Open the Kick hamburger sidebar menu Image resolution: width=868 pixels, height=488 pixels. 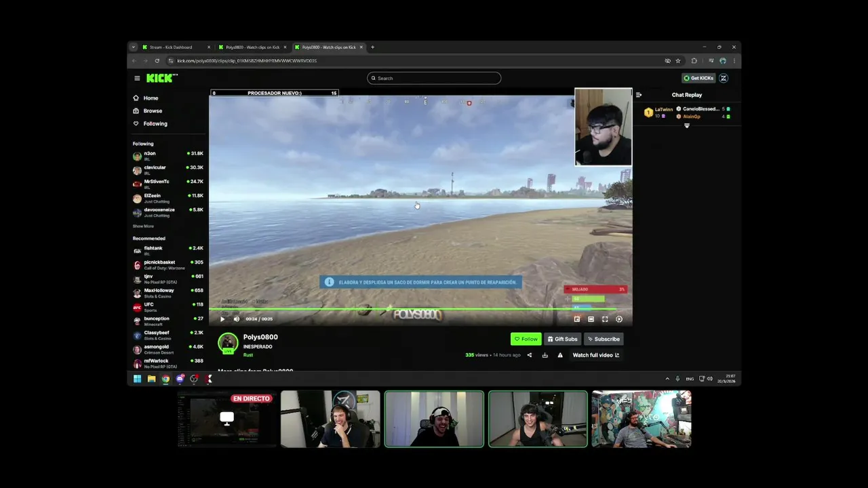click(x=137, y=78)
